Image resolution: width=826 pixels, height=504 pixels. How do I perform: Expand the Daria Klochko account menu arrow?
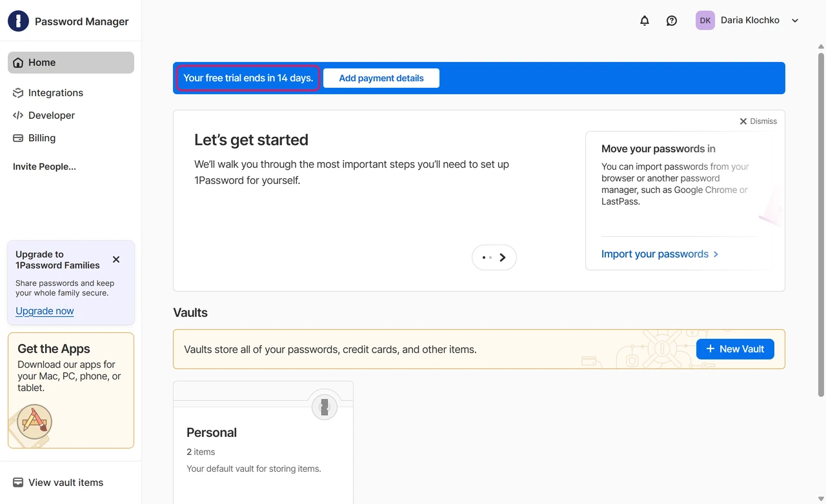click(x=795, y=21)
